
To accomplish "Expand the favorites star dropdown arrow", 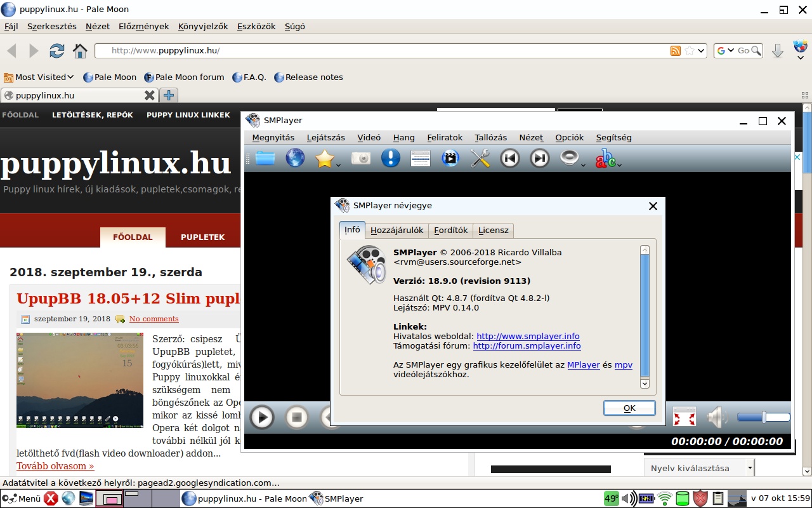I will tap(339, 164).
